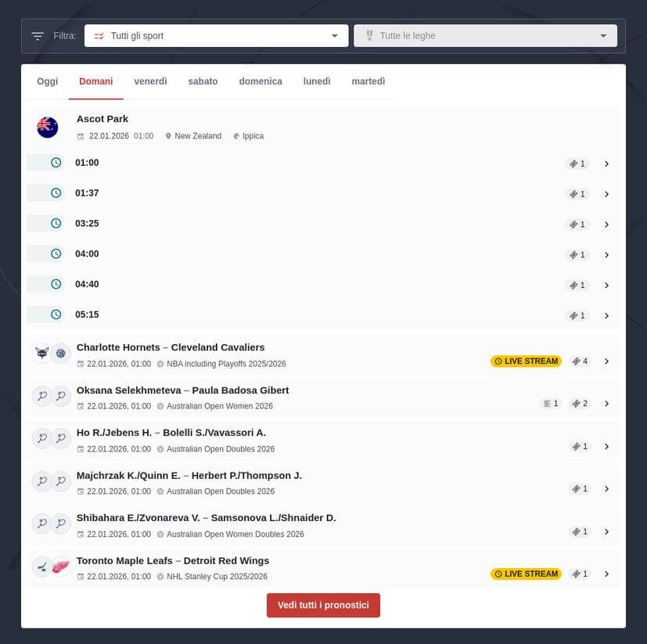Switch to the Oggi tab
647x644 pixels.
click(x=48, y=81)
